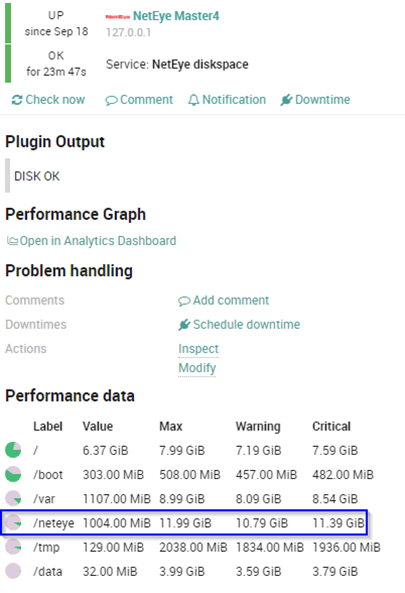Click the Value column header
Viewport: 405px width, 593px height.
tap(98, 426)
